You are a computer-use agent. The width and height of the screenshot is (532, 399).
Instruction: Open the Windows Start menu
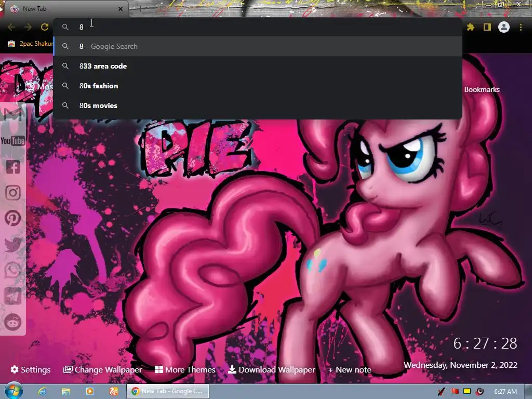[x=14, y=391]
